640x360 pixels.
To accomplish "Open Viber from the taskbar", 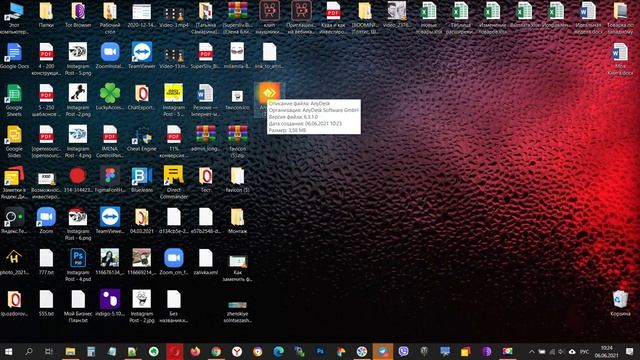I will coord(403,351).
